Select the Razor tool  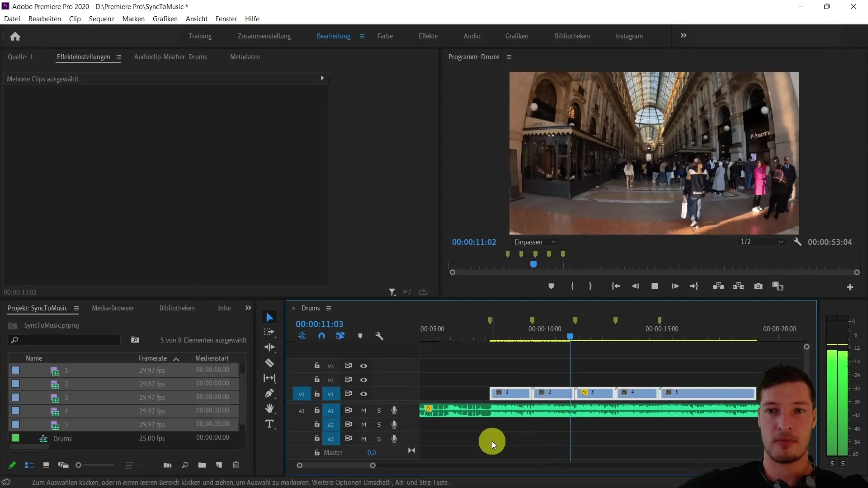coord(269,363)
